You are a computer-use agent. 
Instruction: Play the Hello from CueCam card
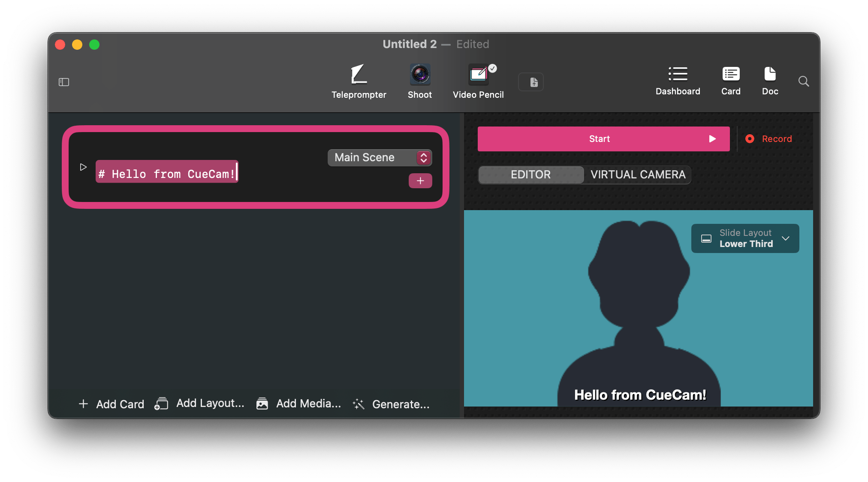coord(83,167)
